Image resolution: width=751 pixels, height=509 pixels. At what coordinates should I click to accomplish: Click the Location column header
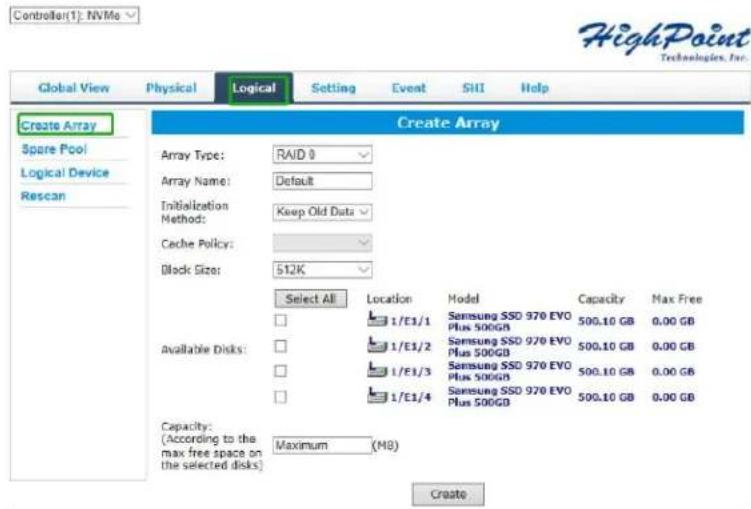pyautogui.click(x=389, y=299)
